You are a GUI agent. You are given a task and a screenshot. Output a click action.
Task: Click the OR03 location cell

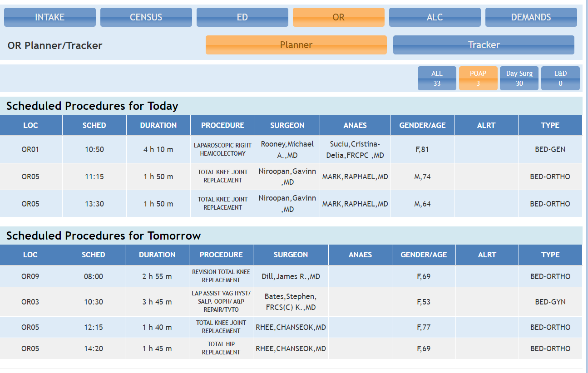pyautogui.click(x=30, y=302)
